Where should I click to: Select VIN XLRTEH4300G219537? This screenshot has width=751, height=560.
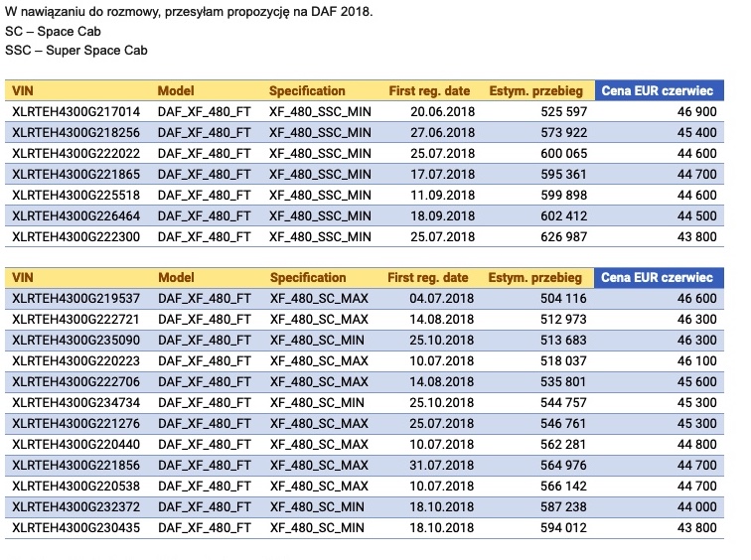pos(76,299)
